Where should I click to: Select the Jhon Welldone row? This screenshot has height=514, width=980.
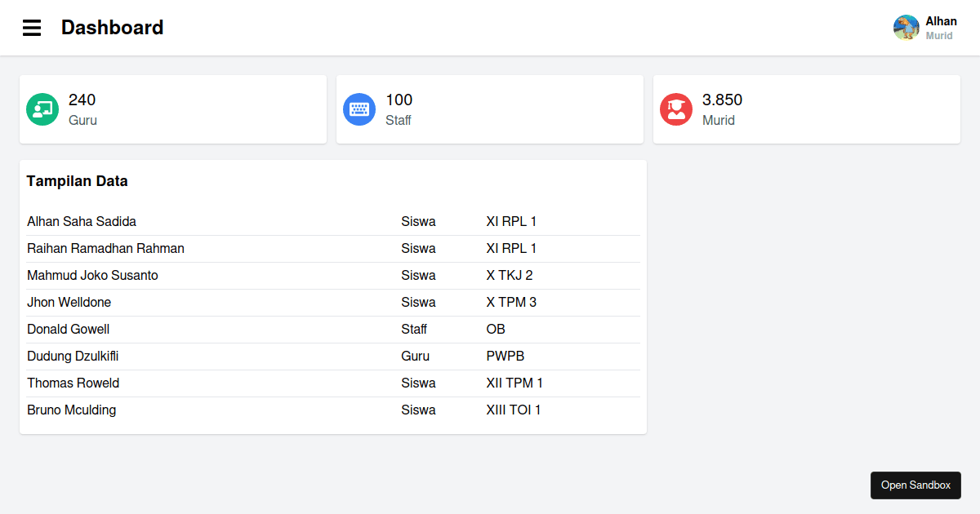pyautogui.click(x=333, y=303)
